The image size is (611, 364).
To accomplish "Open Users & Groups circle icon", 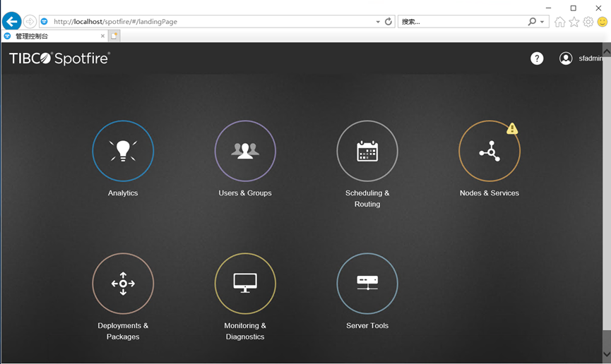I will tap(245, 151).
